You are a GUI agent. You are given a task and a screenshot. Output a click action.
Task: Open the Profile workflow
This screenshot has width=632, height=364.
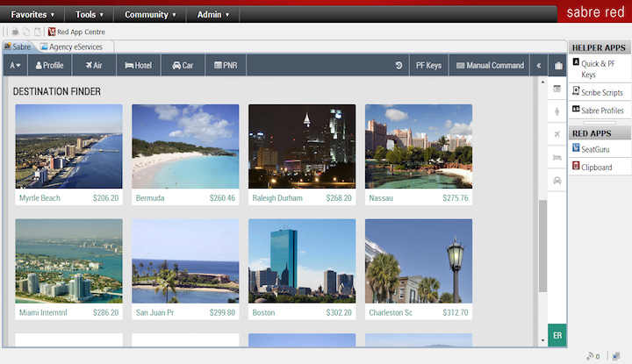pyautogui.click(x=49, y=65)
